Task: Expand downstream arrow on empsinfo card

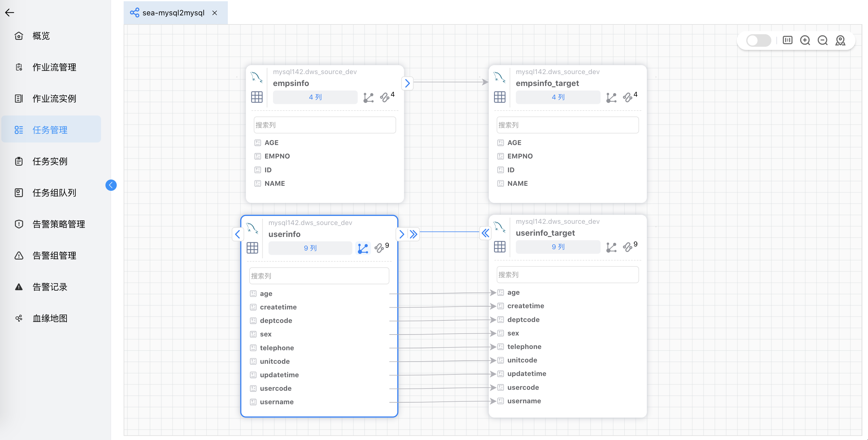Action: [407, 83]
